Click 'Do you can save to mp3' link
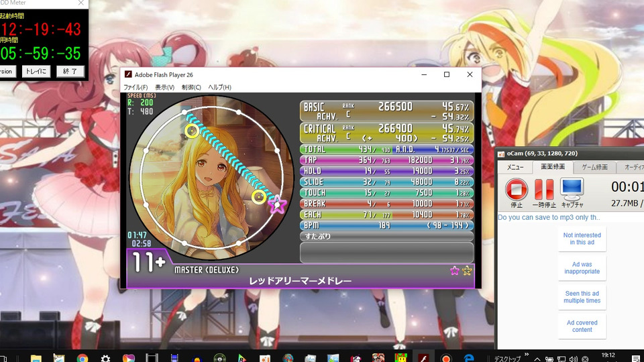Screen dimensions: 644x362 (549, 217)
